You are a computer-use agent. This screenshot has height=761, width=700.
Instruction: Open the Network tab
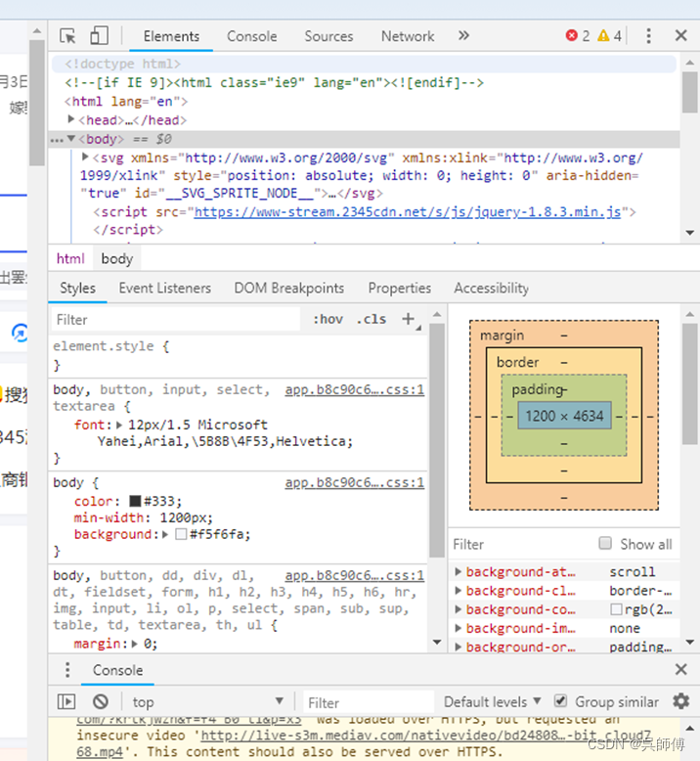[x=408, y=36]
